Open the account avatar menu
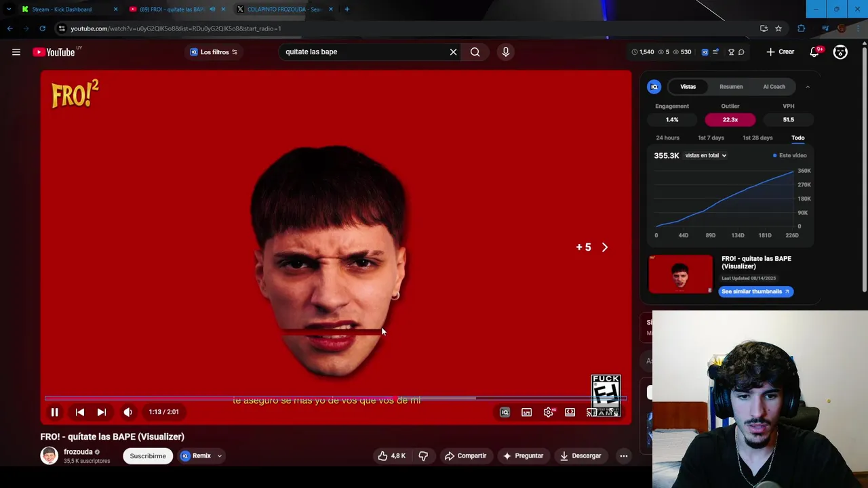 (840, 52)
